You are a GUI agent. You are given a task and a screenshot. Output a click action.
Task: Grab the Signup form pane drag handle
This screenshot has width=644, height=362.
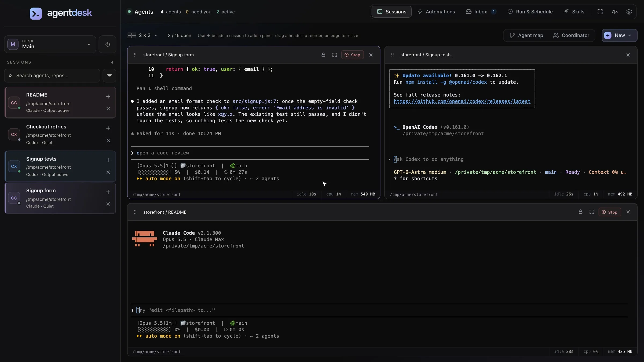pos(135,55)
